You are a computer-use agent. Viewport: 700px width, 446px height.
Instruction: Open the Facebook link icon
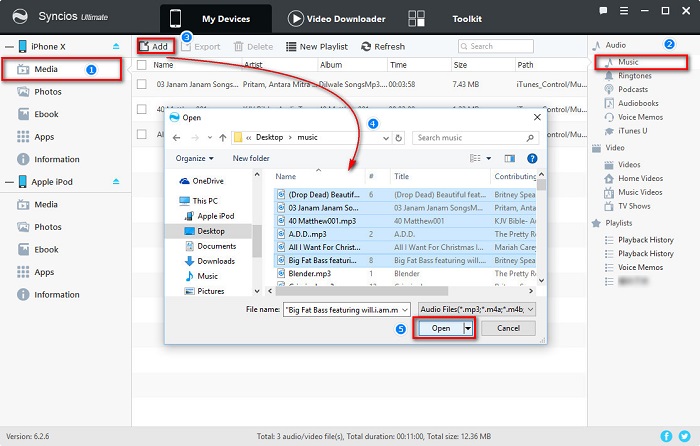(x=666, y=436)
